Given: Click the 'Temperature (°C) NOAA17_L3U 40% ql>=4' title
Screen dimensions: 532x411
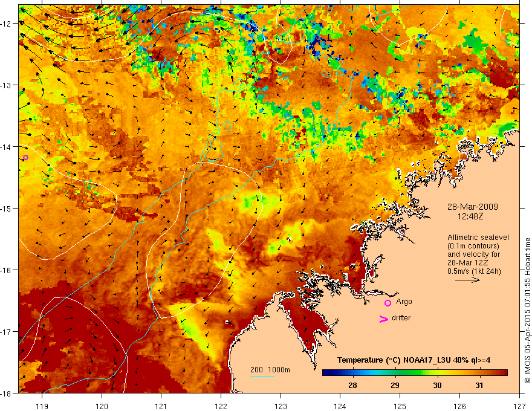Looking at the screenshot, I should pos(414,360).
